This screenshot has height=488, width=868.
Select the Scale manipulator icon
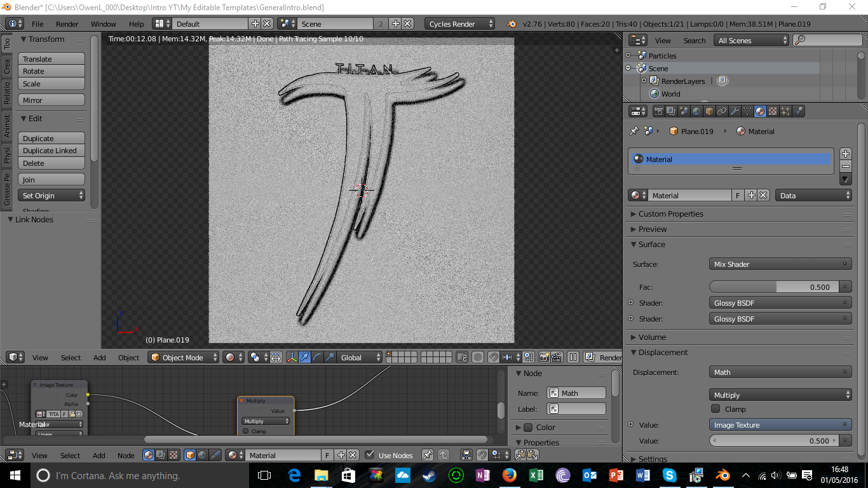(x=329, y=357)
